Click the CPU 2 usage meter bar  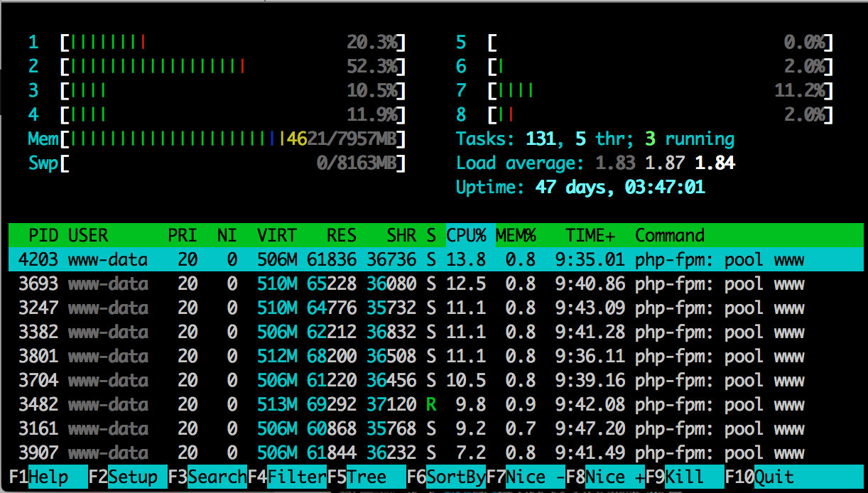coord(233,67)
